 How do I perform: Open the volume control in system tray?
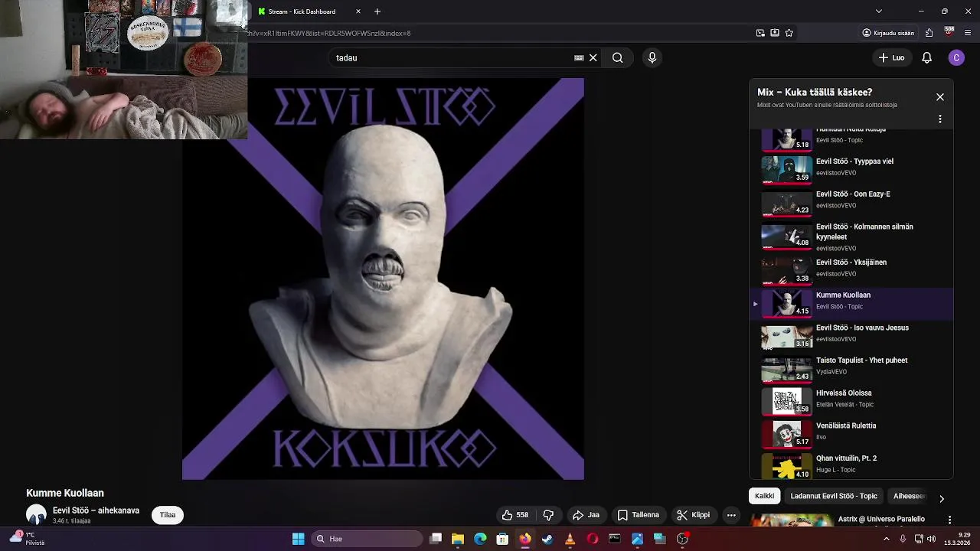(932, 539)
